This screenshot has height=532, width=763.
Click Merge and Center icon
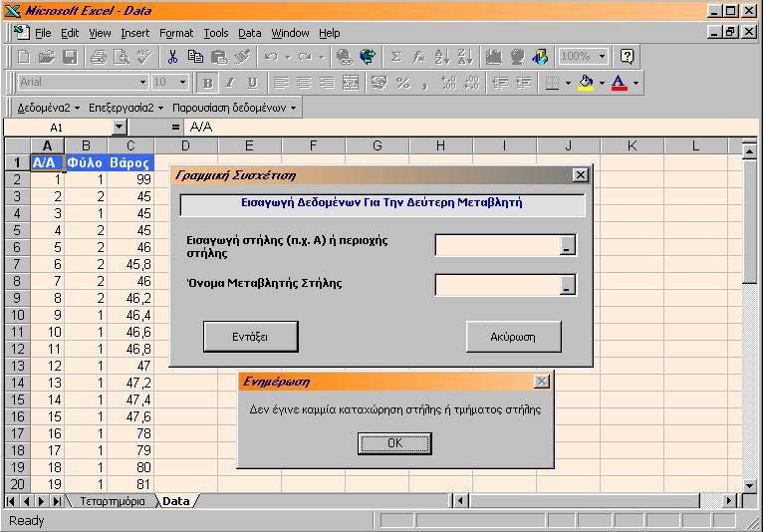click(x=351, y=83)
